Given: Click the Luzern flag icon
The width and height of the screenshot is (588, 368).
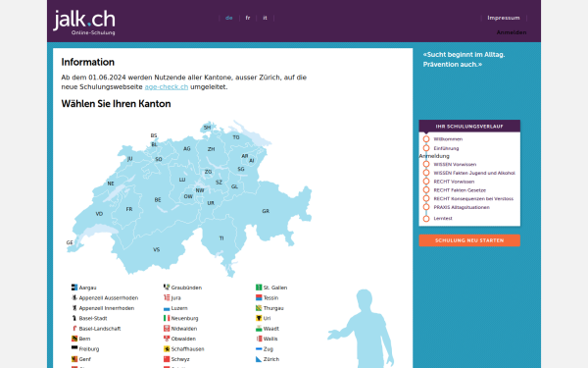Looking at the screenshot, I should coord(167,308).
